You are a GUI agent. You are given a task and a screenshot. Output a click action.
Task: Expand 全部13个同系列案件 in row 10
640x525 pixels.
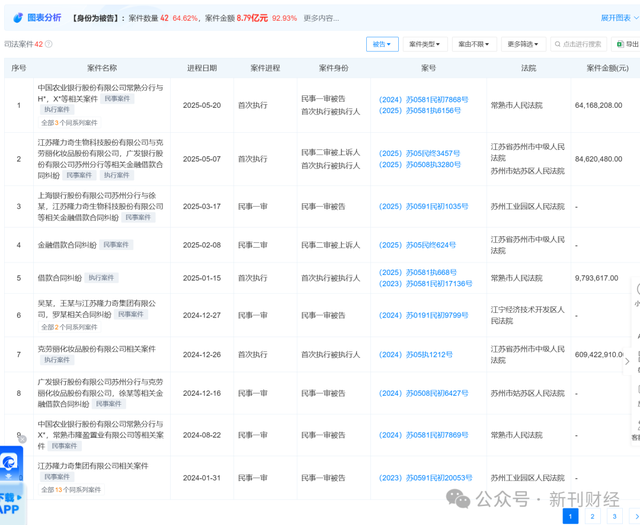tap(71, 489)
